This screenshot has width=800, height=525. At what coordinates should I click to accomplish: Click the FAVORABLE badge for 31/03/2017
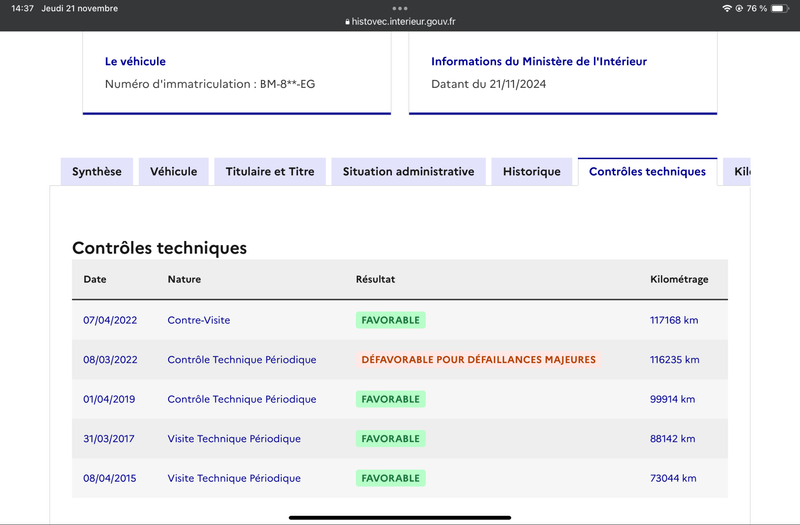(391, 439)
